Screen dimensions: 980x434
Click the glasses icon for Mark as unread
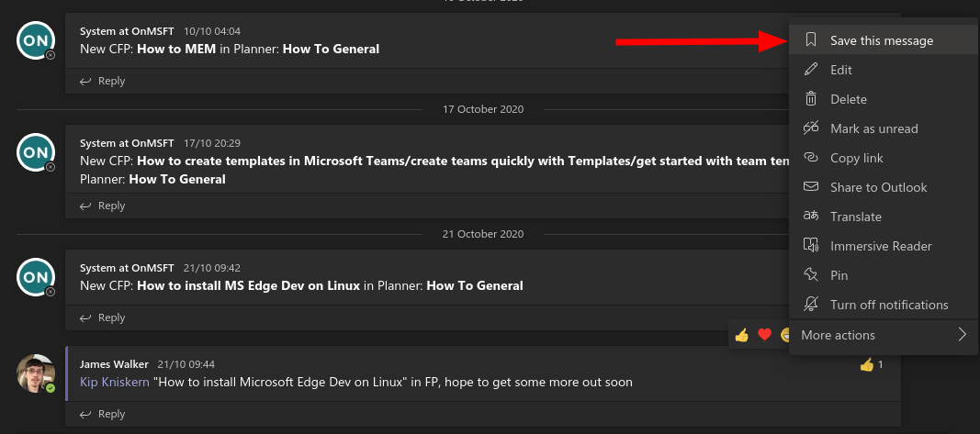[x=811, y=128]
